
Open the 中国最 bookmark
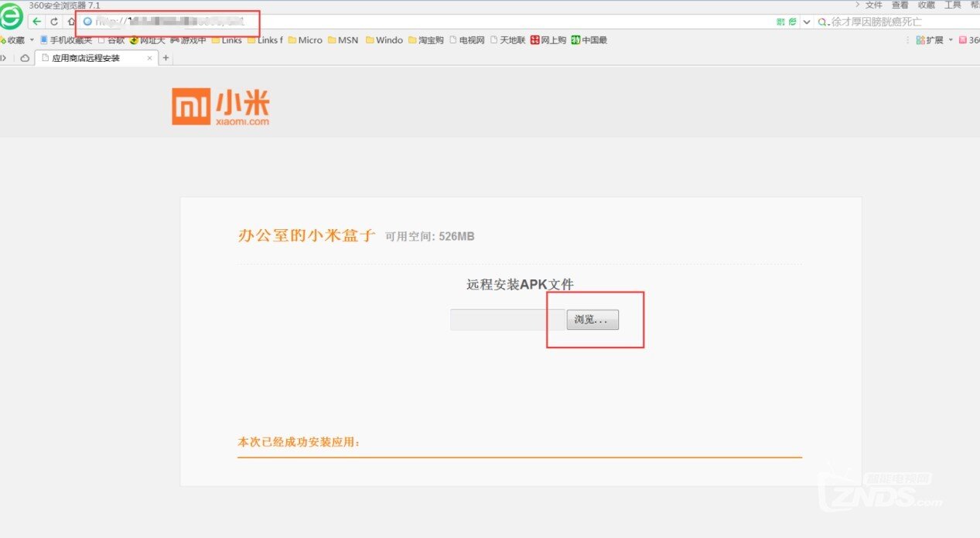pyautogui.click(x=589, y=40)
